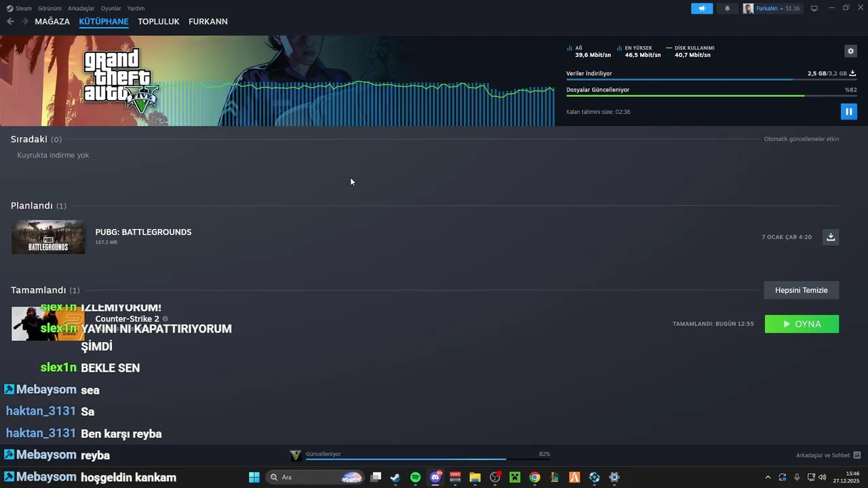Viewport: 868px width, 488px height.
Task: Click FurkaNn profile avatar
Action: click(748, 8)
